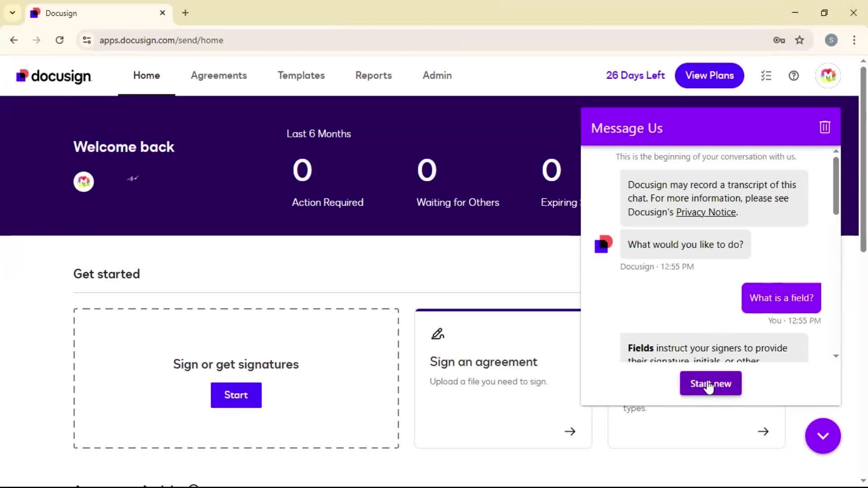Click the Start new chat button
This screenshot has width=868, height=488.
(x=711, y=383)
